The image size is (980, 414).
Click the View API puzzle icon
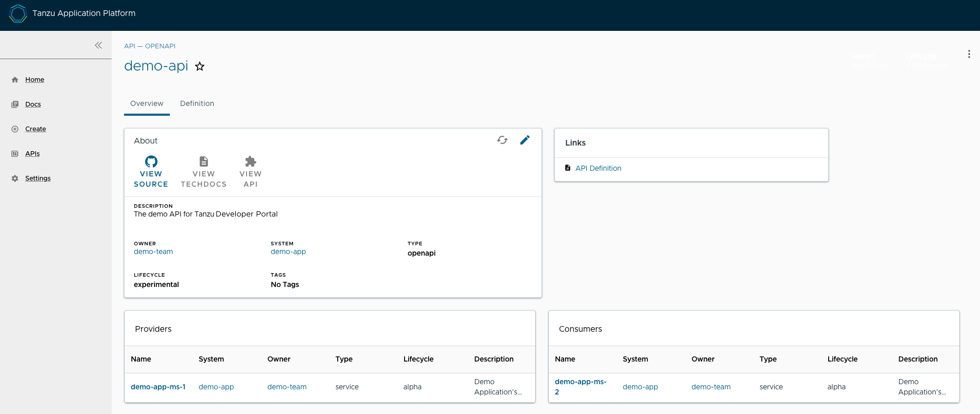click(x=251, y=161)
